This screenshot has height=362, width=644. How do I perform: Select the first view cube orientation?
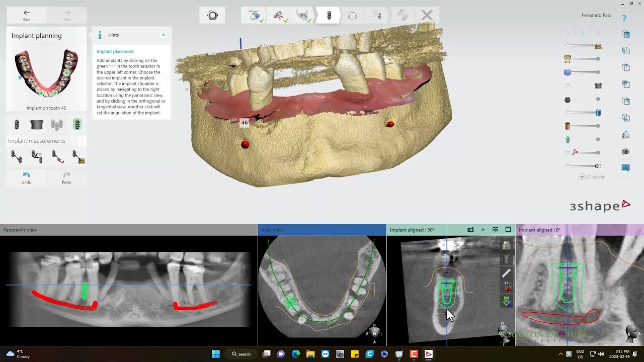tap(626, 34)
